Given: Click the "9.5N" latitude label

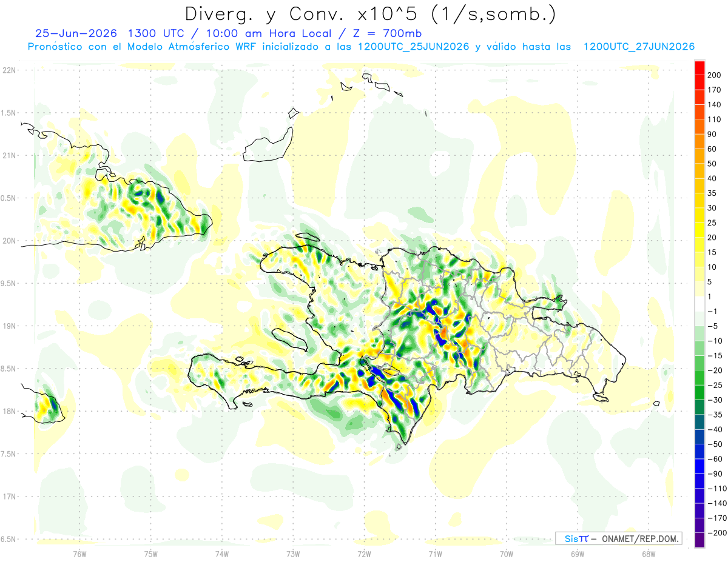Looking at the screenshot, I should click(8, 283).
